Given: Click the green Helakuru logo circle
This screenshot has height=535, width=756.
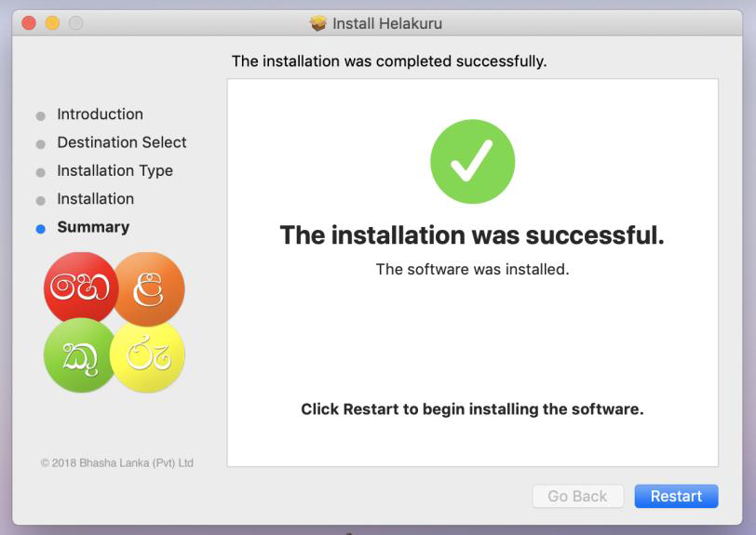Looking at the screenshot, I should tap(80, 355).
